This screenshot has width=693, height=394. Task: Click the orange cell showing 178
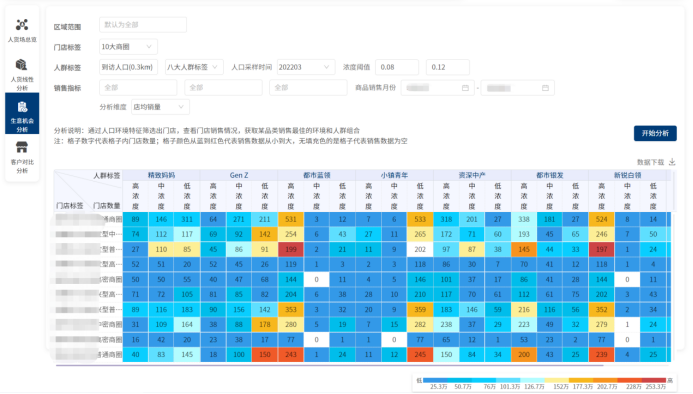tap(265, 325)
